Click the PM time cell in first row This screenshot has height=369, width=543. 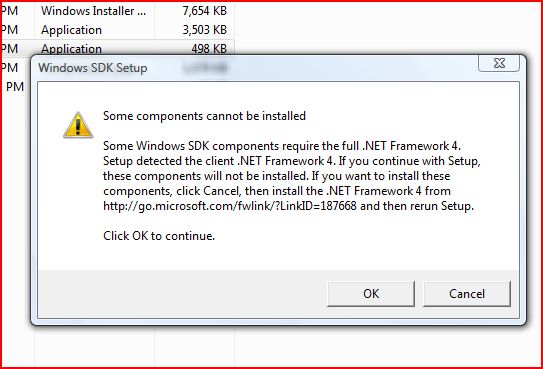click(x=9, y=11)
